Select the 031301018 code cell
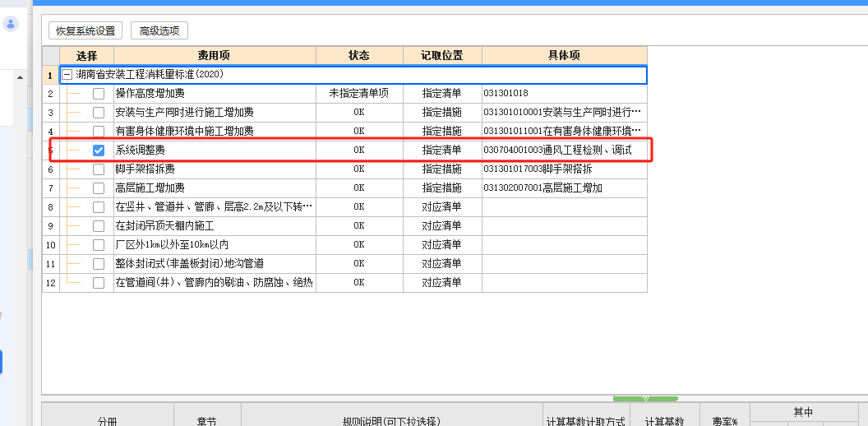 (565, 94)
